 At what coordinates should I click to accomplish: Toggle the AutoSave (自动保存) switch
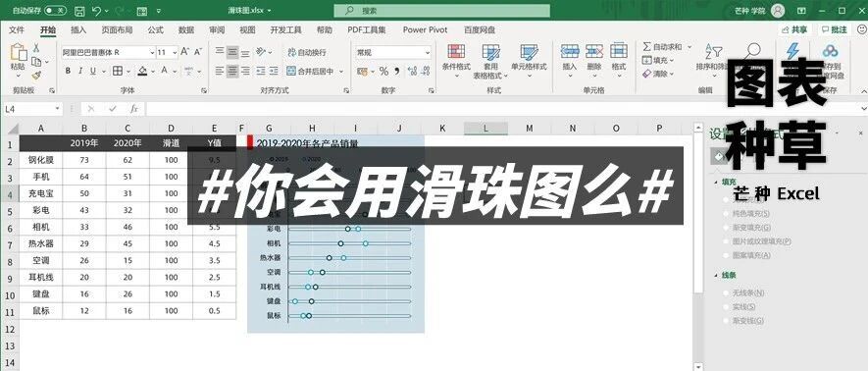pyautogui.click(x=54, y=11)
